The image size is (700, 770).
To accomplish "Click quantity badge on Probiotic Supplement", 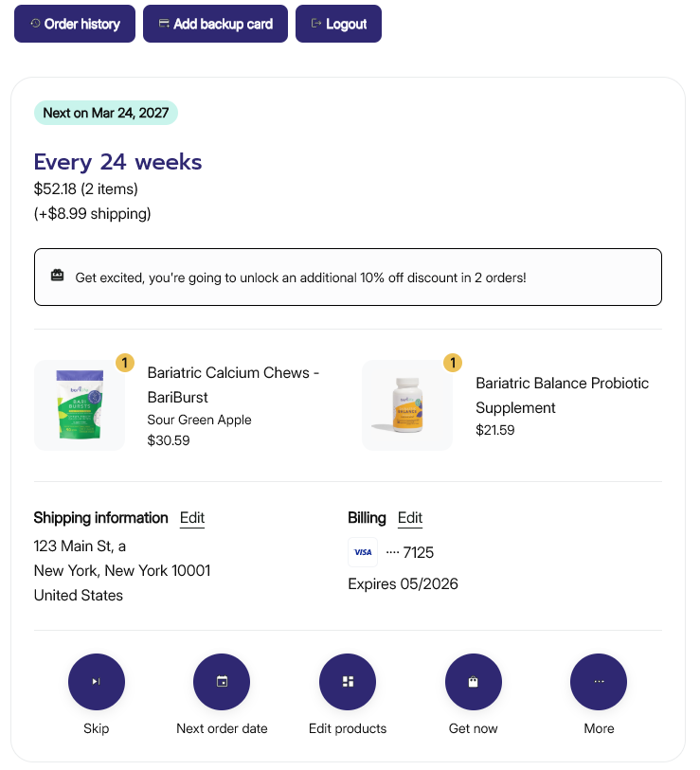I will click(x=453, y=363).
